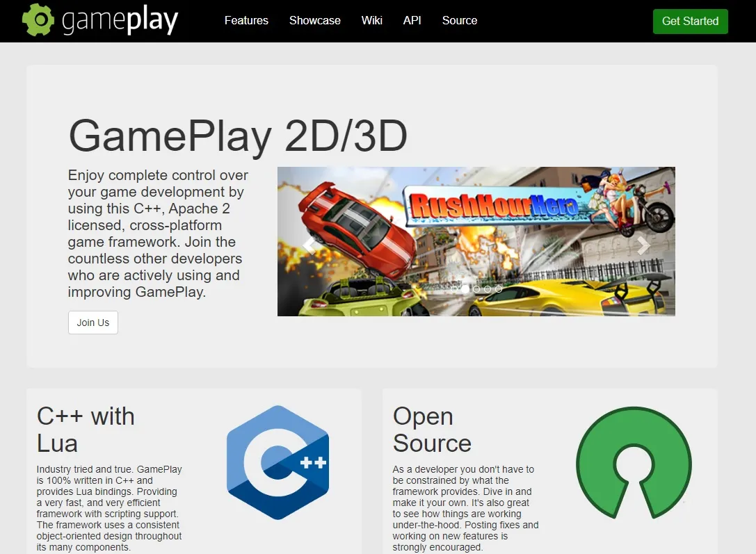Click the green Get Started button
Image resolution: width=756 pixels, height=554 pixels.
point(690,21)
